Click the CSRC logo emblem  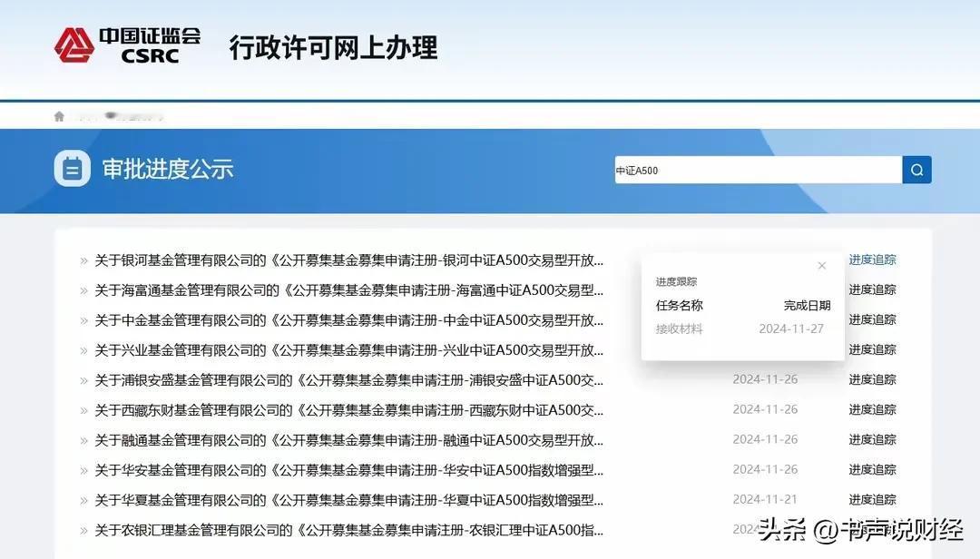tap(74, 45)
